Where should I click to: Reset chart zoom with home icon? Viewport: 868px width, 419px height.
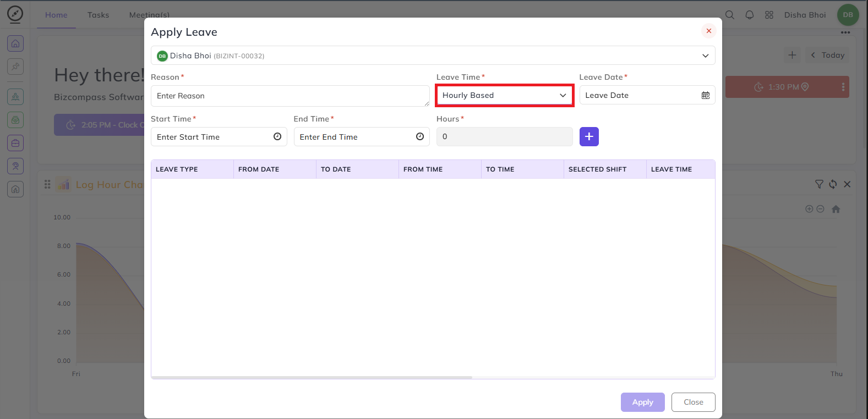point(836,209)
